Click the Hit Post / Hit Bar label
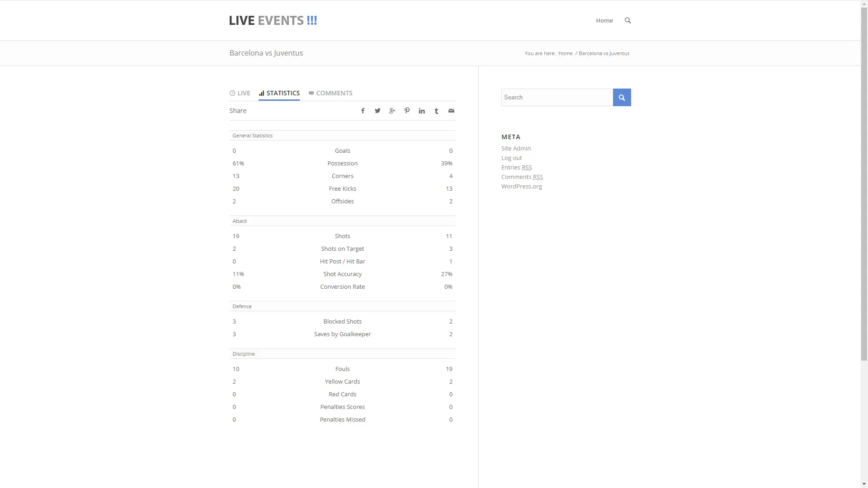The width and height of the screenshot is (868, 488). tap(342, 261)
